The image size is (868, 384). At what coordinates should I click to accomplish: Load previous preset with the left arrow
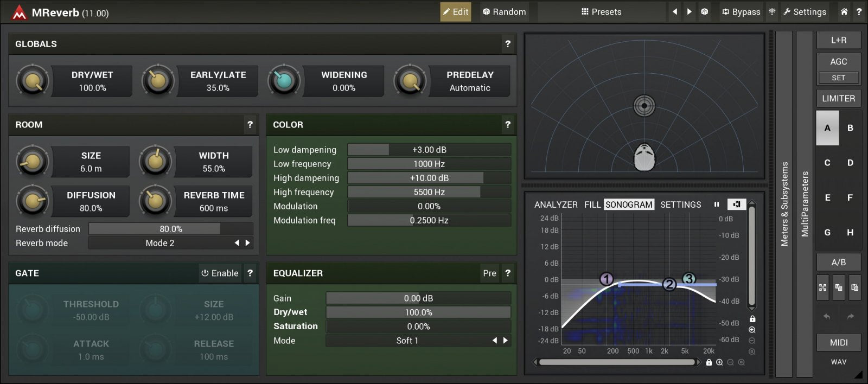click(674, 12)
